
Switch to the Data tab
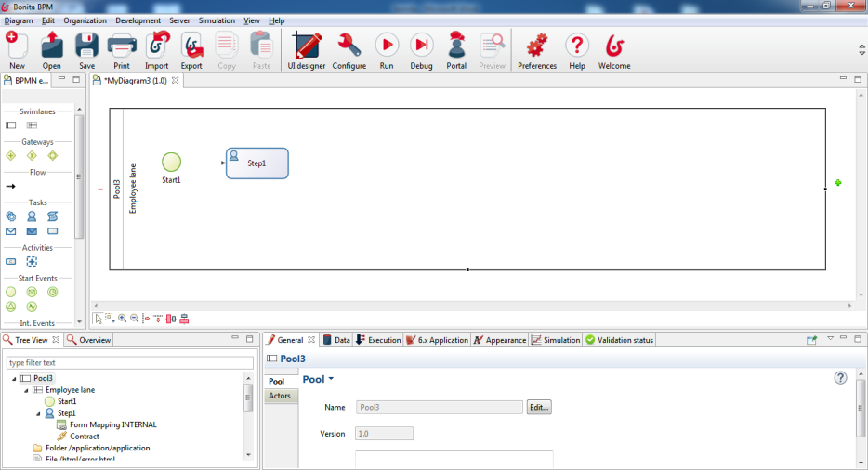click(x=336, y=340)
